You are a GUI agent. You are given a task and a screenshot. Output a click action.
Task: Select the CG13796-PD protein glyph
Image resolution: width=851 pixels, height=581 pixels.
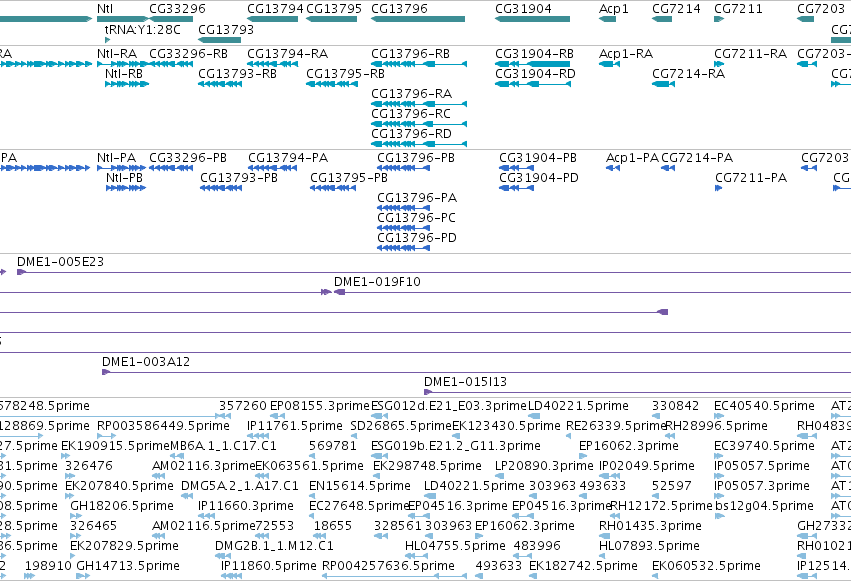[x=404, y=248]
